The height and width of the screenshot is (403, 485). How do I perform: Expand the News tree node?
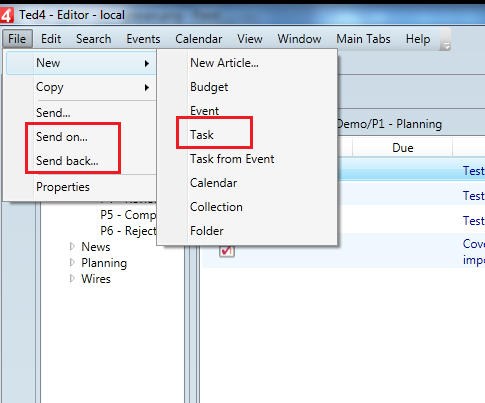(72, 246)
